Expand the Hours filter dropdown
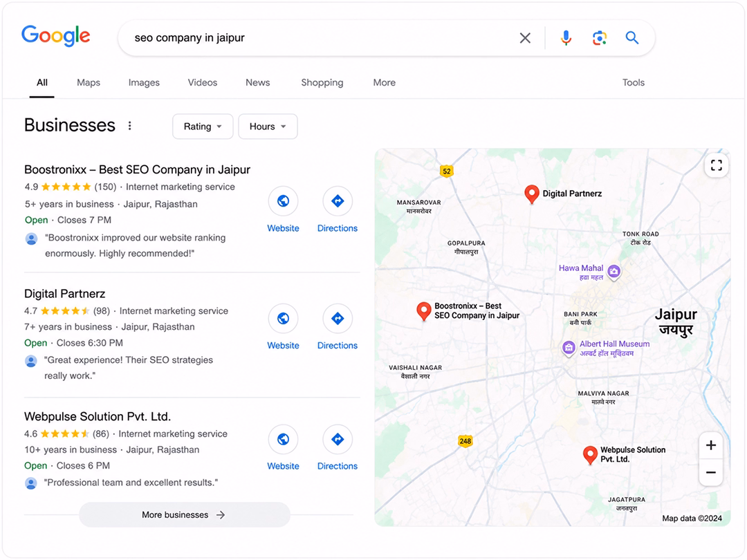The height and width of the screenshot is (560, 747). [x=268, y=127]
